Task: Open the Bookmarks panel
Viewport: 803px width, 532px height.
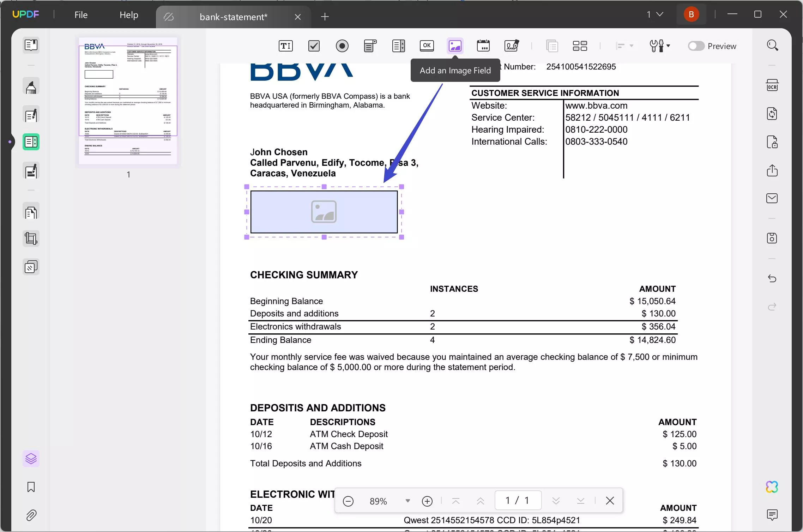Action: (x=31, y=487)
